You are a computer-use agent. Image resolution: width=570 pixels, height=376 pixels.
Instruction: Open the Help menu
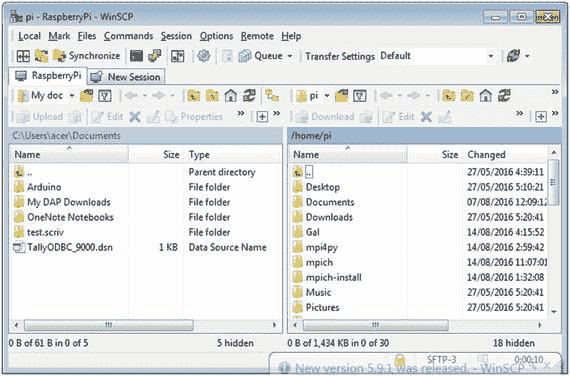pyautogui.click(x=291, y=36)
